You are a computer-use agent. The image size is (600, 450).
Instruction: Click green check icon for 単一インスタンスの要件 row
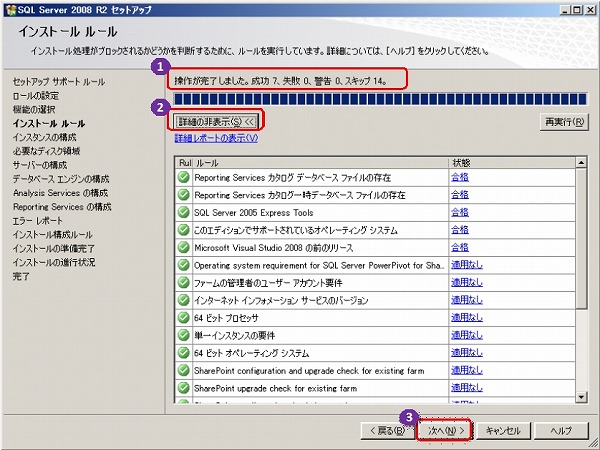coord(184,336)
